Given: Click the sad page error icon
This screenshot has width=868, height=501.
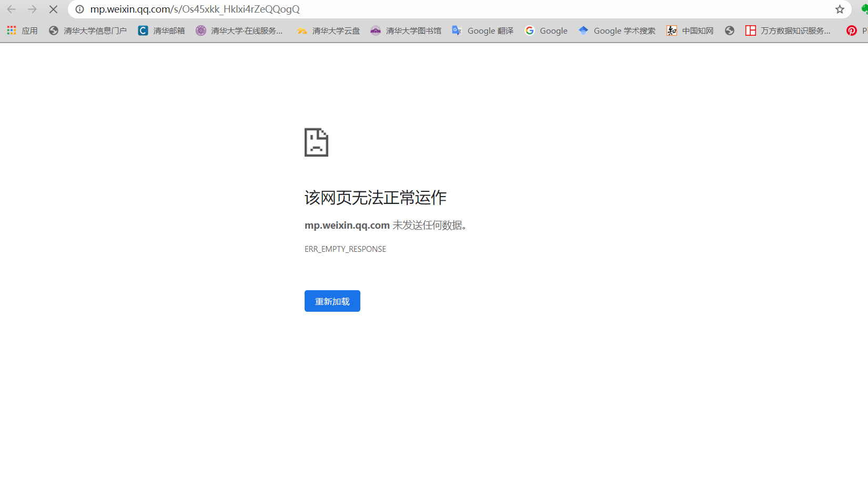Looking at the screenshot, I should [316, 142].
